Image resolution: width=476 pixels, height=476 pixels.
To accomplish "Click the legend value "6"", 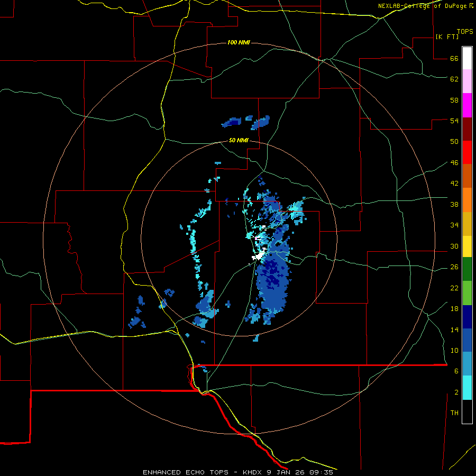I will pyautogui.click(x=456, y=371).
